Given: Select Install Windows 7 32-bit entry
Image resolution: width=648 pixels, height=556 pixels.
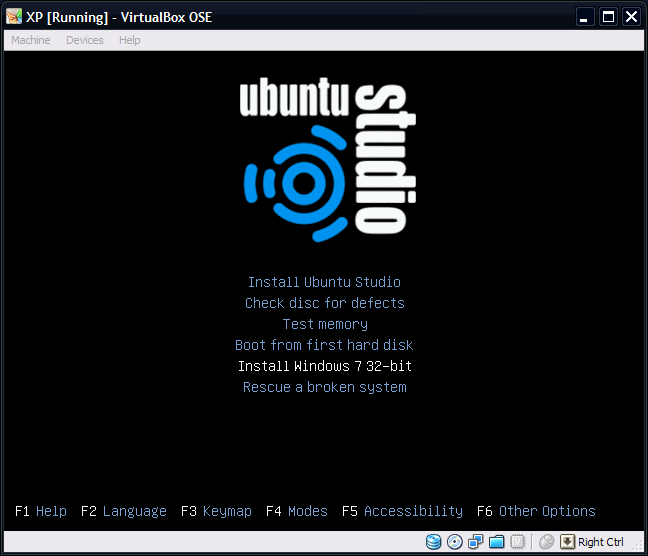Looking at the screenshot, I should click(x=325, y=366).
